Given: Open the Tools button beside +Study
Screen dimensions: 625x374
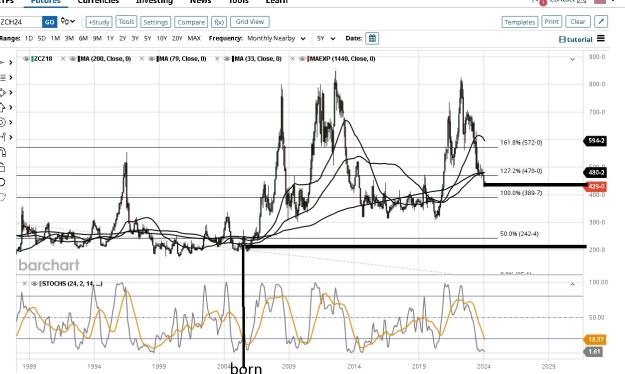Looking at the screenshot, I should click(x=126, y=22).
